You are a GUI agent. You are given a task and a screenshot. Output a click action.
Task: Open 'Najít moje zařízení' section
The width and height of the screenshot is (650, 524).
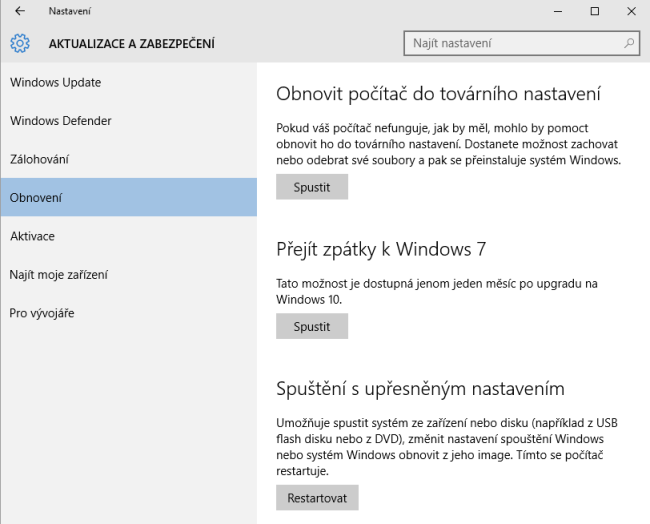[x=129, y=274]
